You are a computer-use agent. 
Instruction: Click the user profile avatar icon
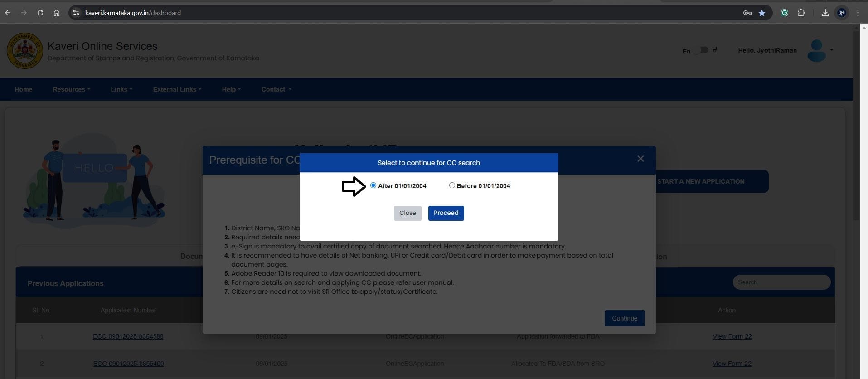[816, 50]
